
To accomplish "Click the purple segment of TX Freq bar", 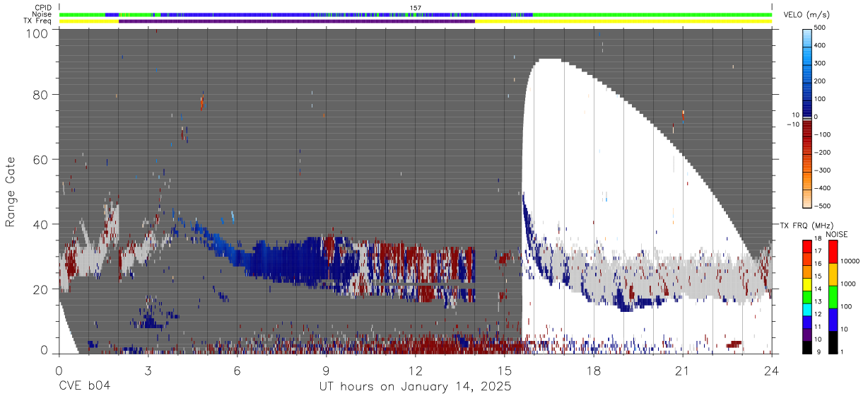I will coord(297,21).
